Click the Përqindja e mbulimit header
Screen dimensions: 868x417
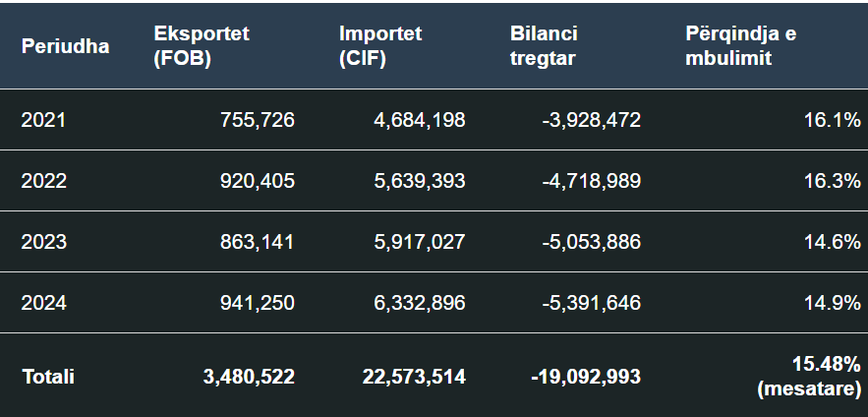click(740, 46)
